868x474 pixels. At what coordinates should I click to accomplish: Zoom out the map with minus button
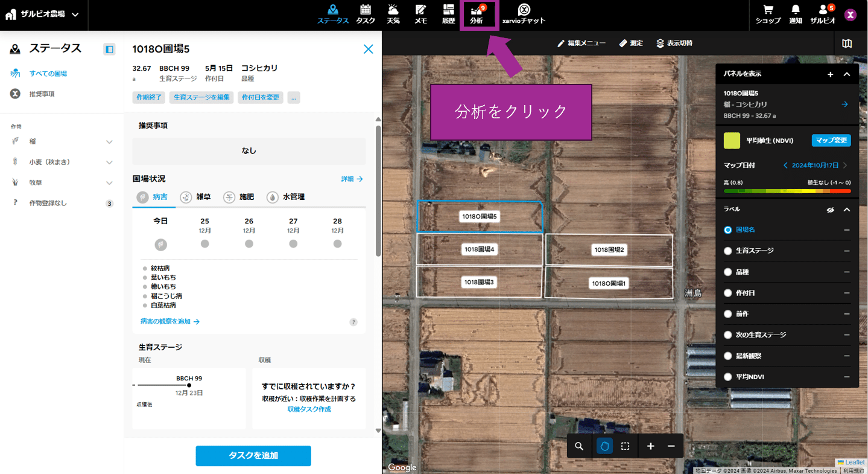pyautogui.click(x=671, y=446)
